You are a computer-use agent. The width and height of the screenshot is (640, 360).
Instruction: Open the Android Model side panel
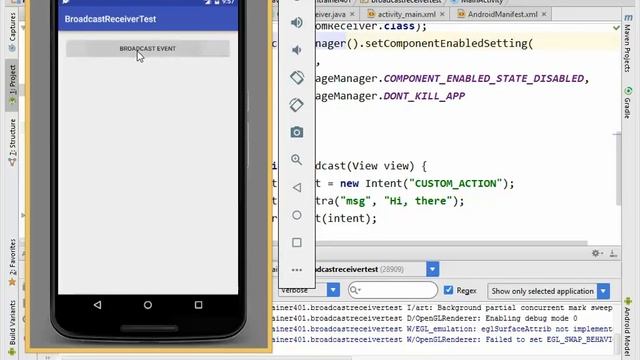click(x=628, y=327)
